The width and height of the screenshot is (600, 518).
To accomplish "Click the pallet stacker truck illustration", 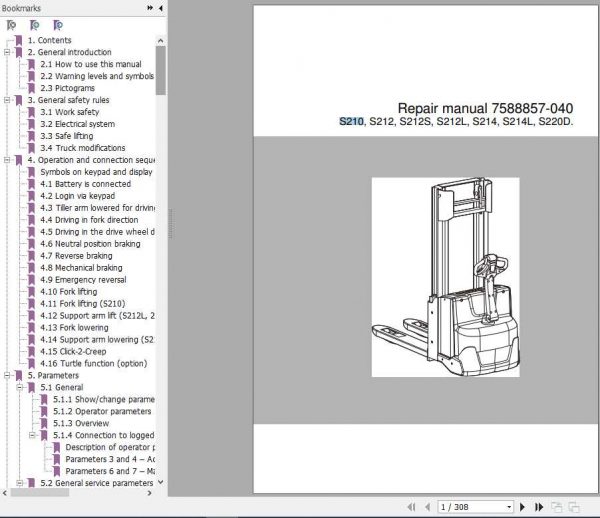I will (446, 277).
